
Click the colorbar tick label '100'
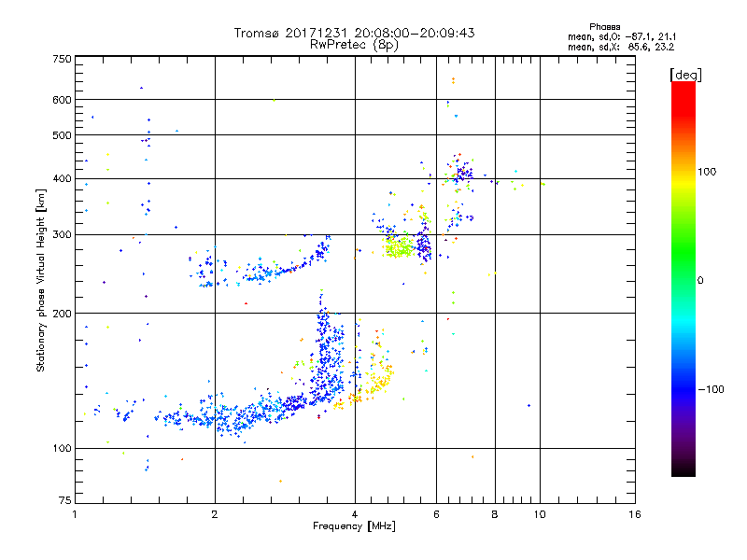[707, 172]
